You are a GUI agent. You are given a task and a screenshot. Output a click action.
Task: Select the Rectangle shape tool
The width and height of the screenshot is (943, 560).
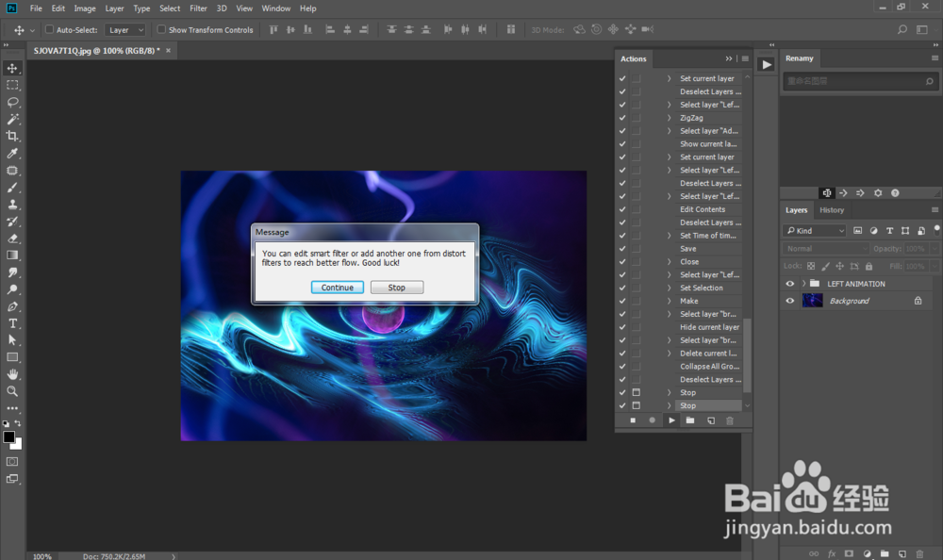click(x=12, y=357)
